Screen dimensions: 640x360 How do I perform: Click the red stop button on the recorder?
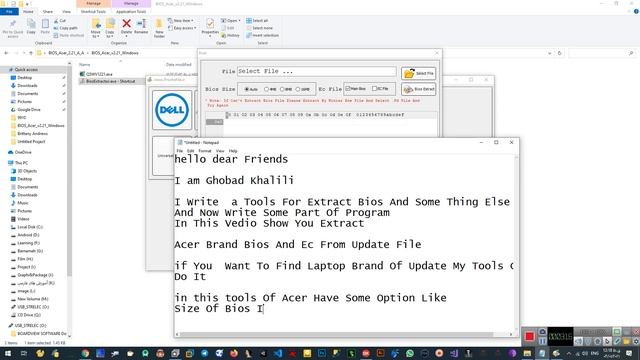[529, 336]
